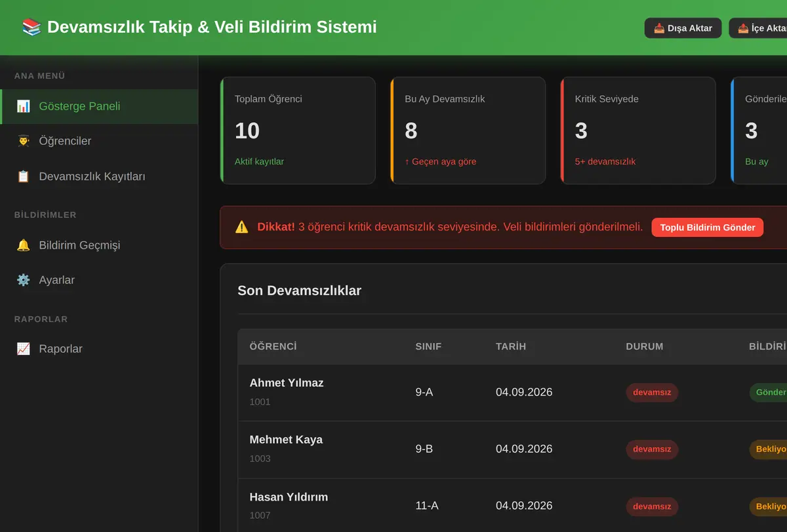Click the Raporlar chart icon
This screenshot has width=787, height=532.
click(23, 349)
